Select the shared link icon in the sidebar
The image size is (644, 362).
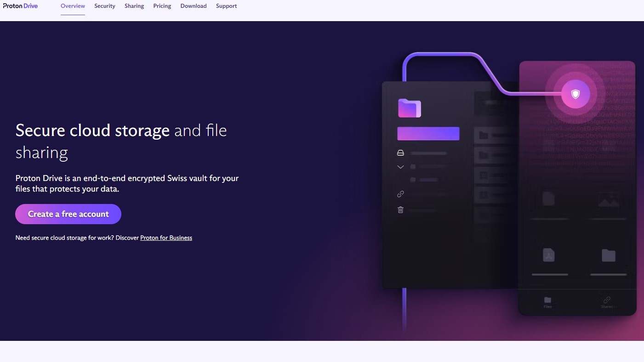(400, 194)
